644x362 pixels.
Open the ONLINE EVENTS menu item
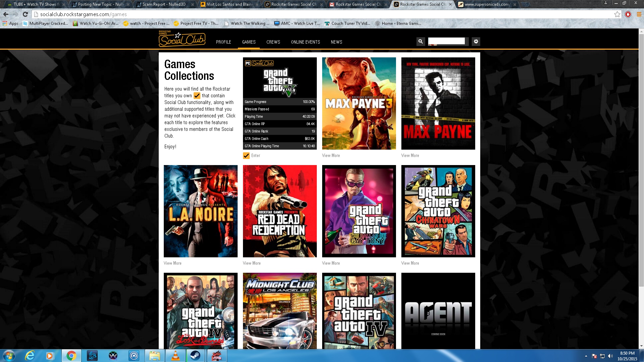click(305, 42)
